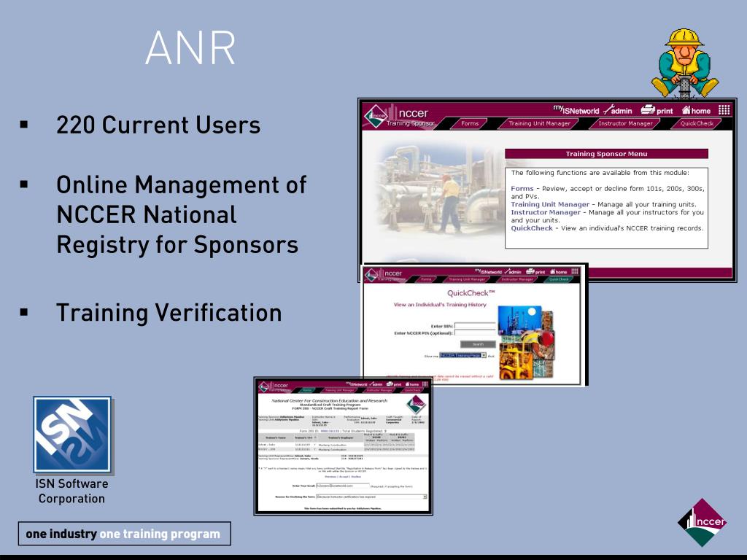The height and width of the screenshot is (560, 747).
Task: Follow the QuickCheck link in menu text
Action: (532, 228)
